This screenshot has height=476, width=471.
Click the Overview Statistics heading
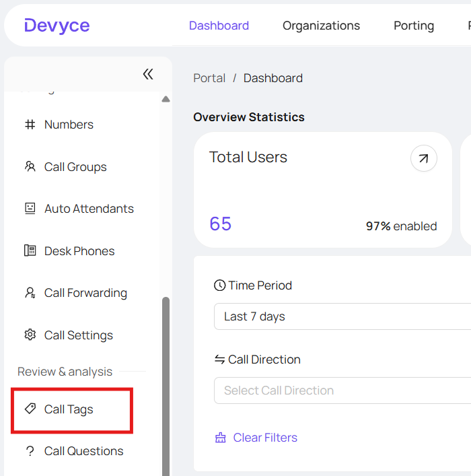pyautogui.click(x=249, y=117)
